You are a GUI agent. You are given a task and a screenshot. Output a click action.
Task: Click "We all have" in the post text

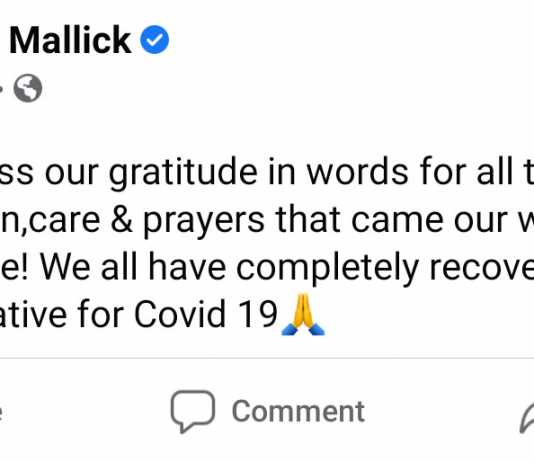(x=133, y=267)
